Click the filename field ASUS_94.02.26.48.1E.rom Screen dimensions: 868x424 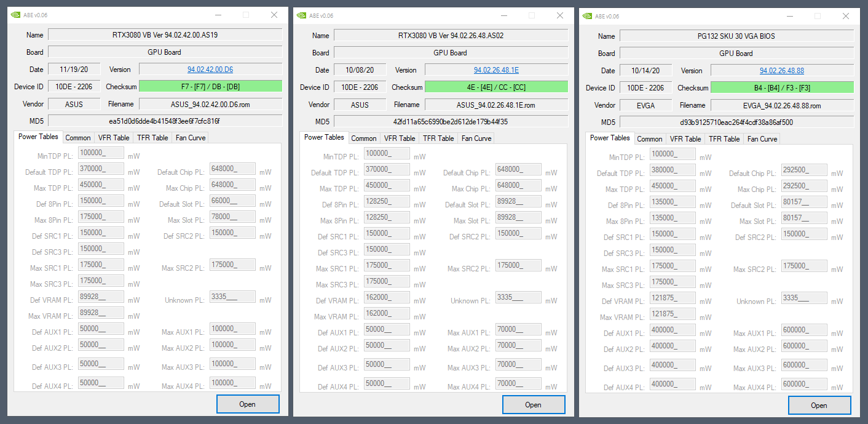(496, 105)
